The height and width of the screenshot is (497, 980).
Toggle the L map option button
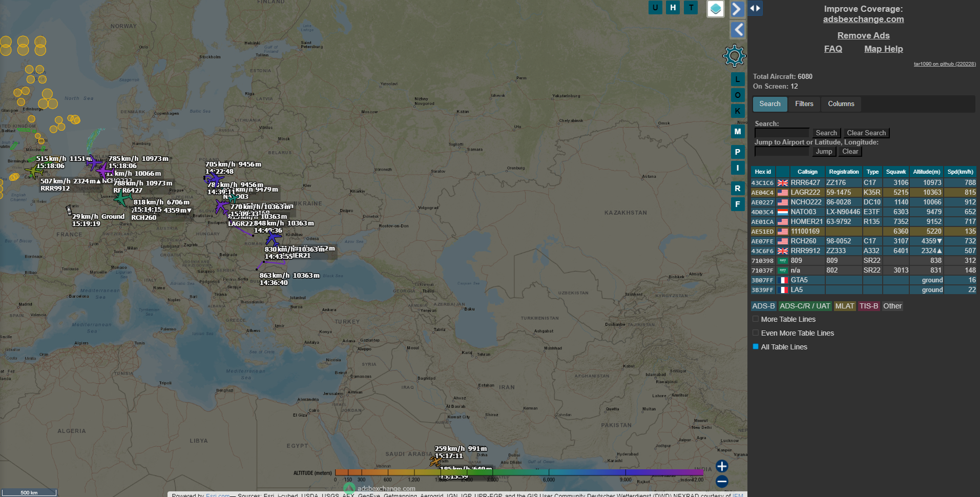tap(738, 79)
